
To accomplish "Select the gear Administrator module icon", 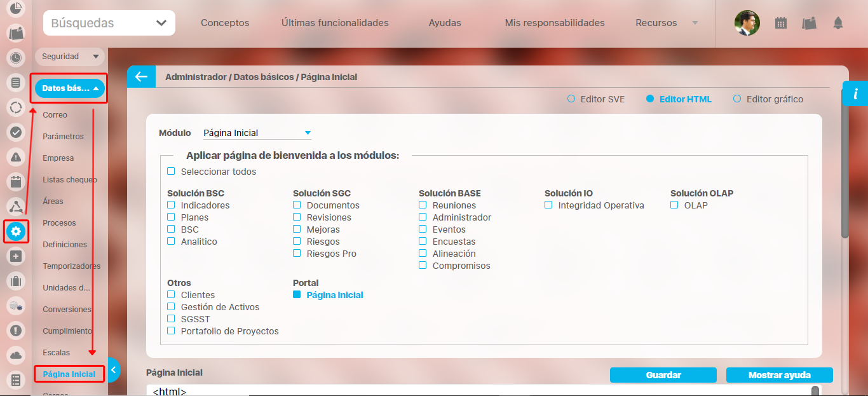I will [17, 231].
